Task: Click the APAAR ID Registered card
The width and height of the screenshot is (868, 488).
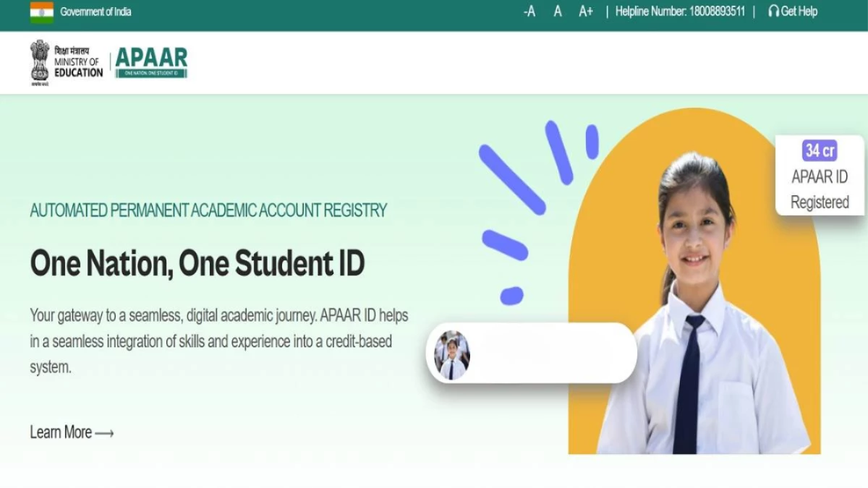Action: coord(820,175)
